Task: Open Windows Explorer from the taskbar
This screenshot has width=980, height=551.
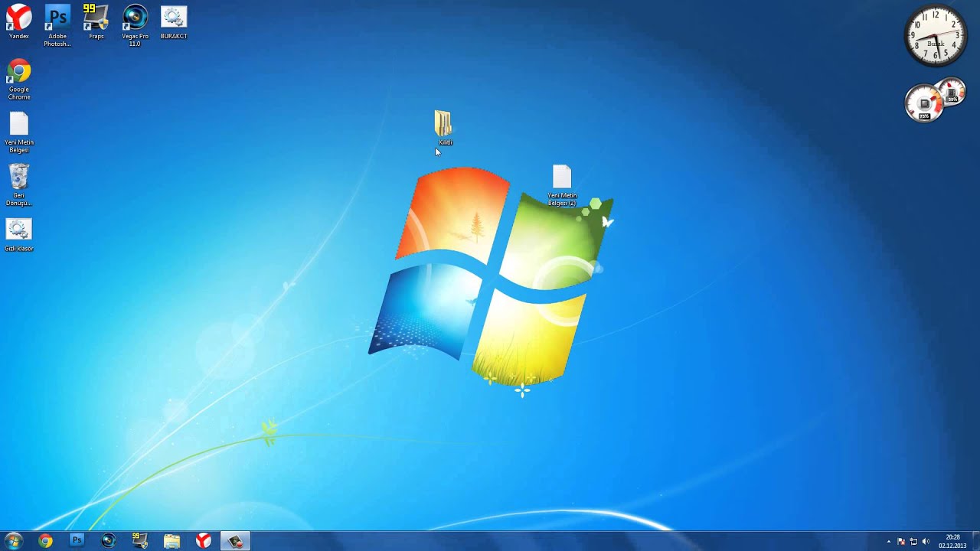Action: 171,541
